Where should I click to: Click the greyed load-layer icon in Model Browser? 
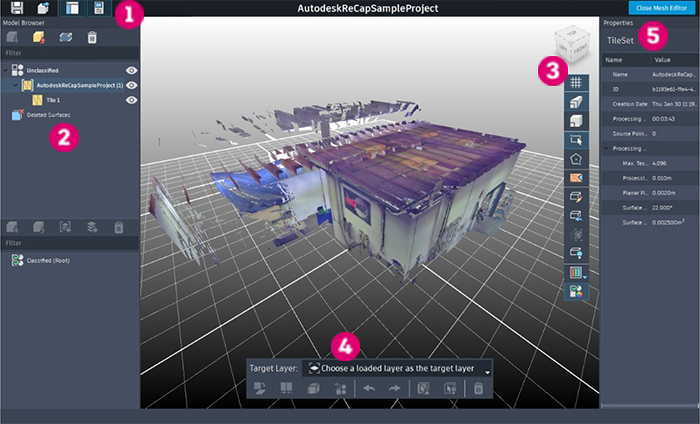[x=12, y=37]
